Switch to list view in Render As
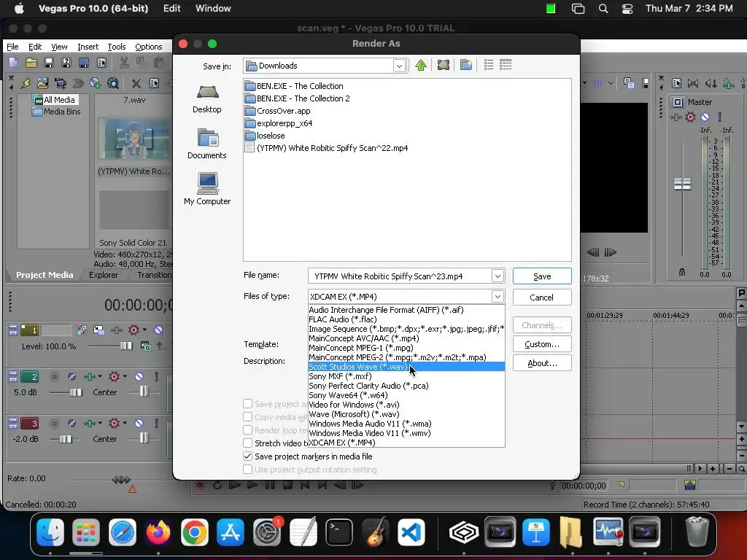Image resolution: width=747 pixels, height=560 pixels. tap(488, 65)
